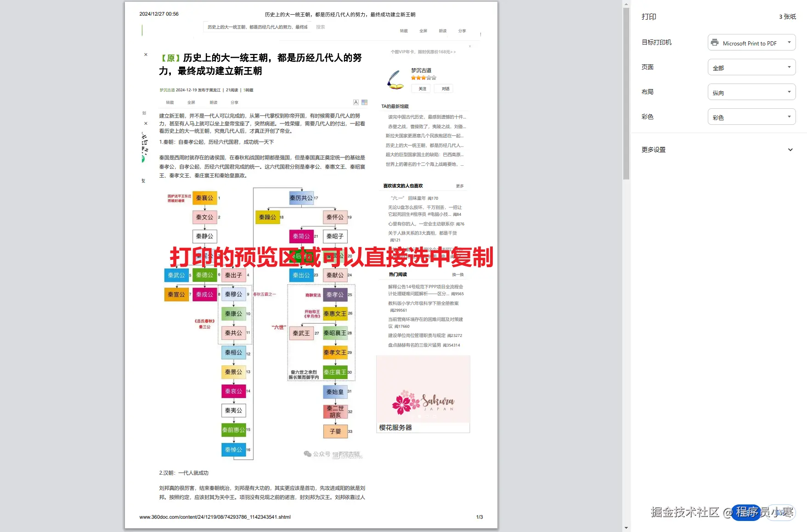Open the color mode dropdown set to 彩色
Viewport: 807px width, 532px height.
pos(751,117)
